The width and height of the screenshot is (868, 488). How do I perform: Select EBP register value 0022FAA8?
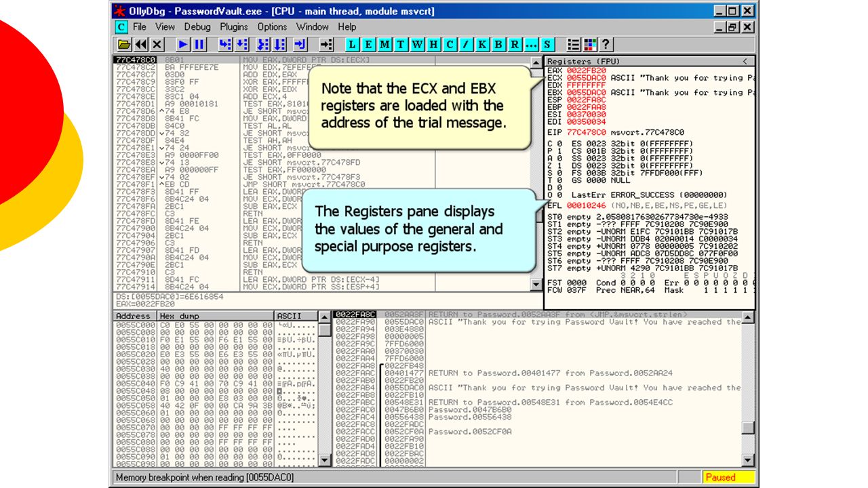(587, 107)
